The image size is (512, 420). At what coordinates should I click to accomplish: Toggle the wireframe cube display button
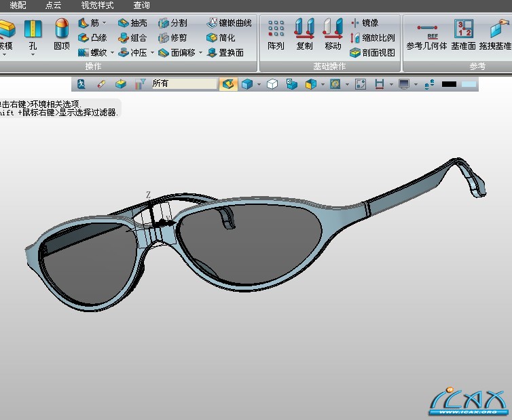(x=272, y=84)
